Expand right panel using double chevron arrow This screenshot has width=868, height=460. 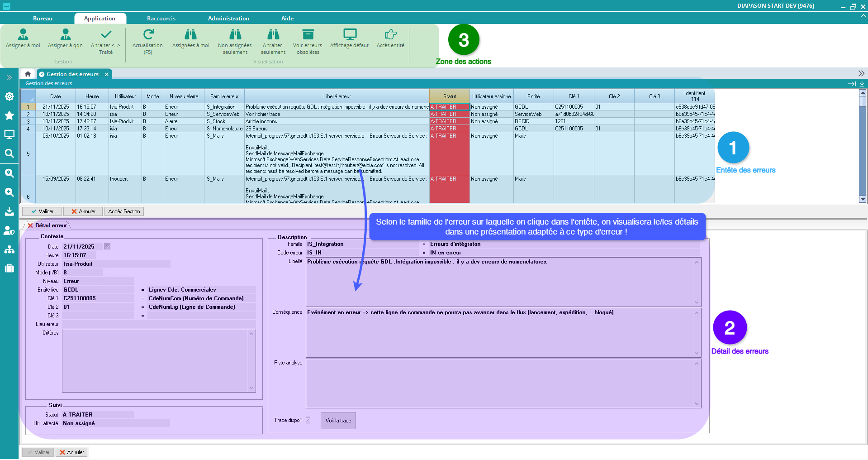pyautogui.click(x=861, y=73)
